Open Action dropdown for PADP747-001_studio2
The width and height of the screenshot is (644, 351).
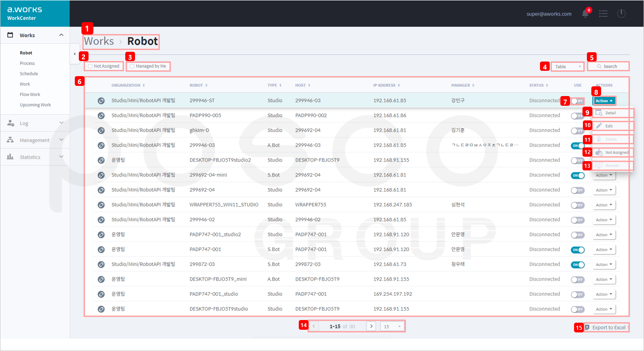pyautogui.click(x=604, y=235)
